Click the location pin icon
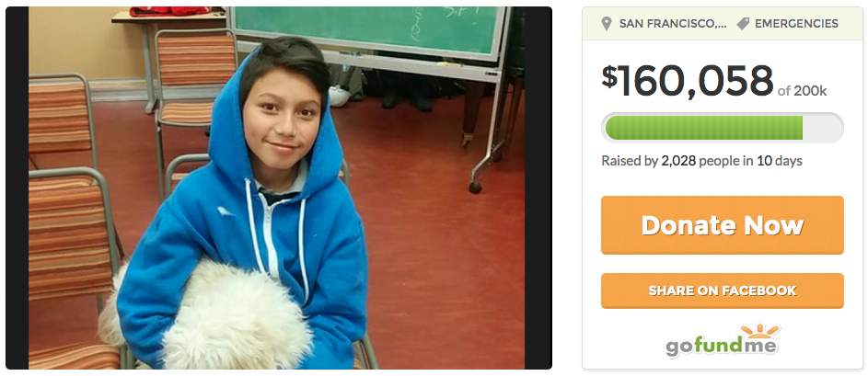Viewport: 868px width, 376px height. pos(607,23)
